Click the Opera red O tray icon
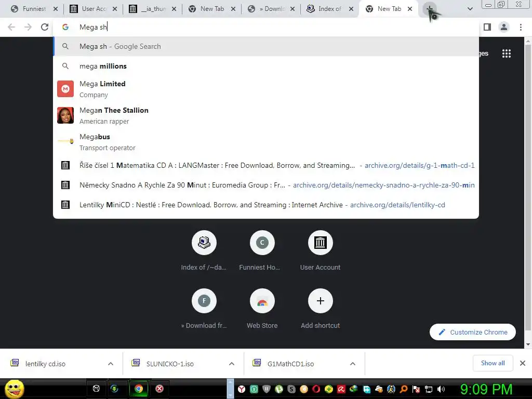The width and height of the screenshot is (532, 399). coord(316,389)
